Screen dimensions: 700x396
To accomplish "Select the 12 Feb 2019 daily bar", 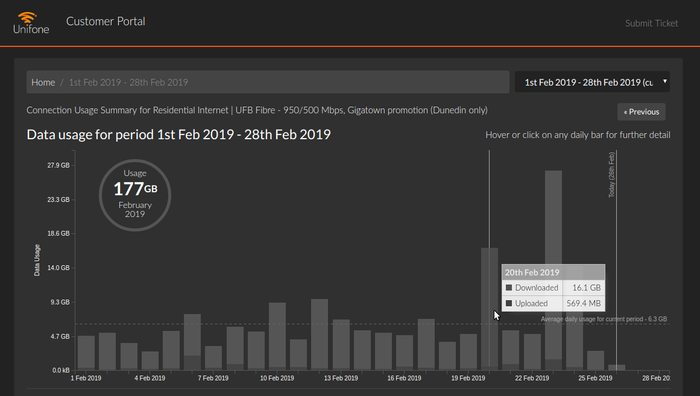I will click(x=320, y=334).
